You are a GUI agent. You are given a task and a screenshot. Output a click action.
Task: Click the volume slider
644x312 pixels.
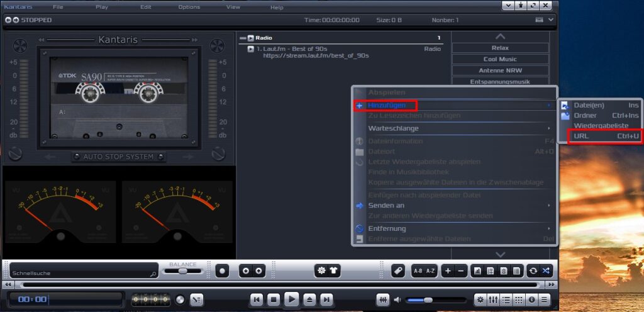(436, 300)
